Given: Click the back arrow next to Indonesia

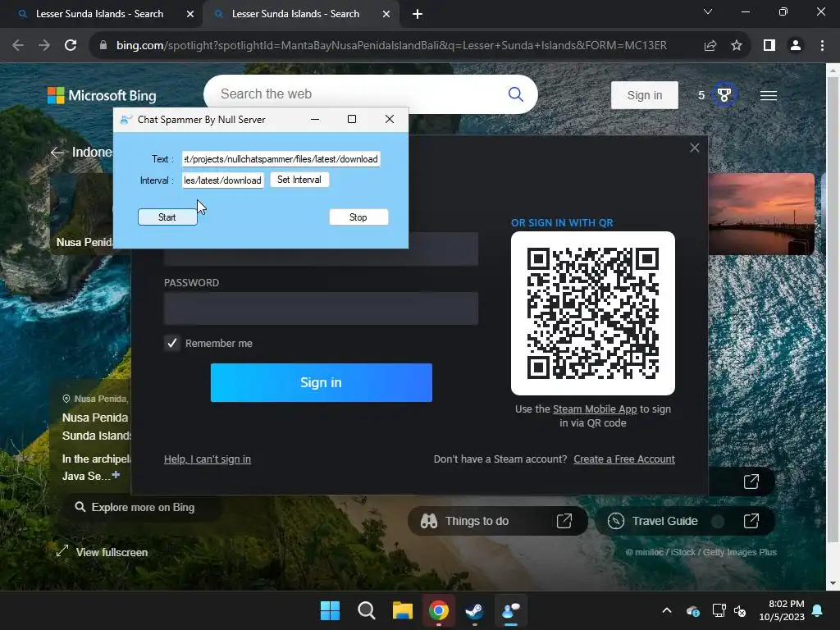Looking at the screenshot, I should [57, 153].
